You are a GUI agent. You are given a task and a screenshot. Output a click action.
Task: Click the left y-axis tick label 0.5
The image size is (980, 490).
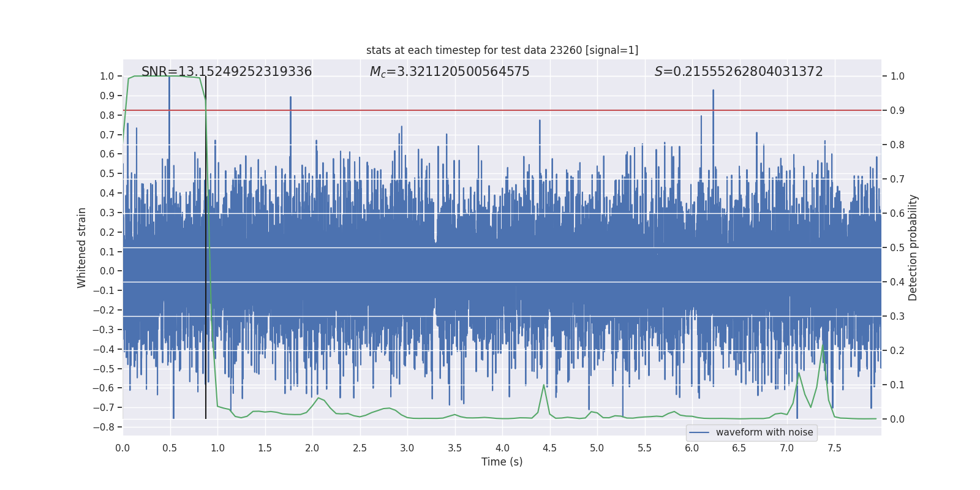pos(107,174)
